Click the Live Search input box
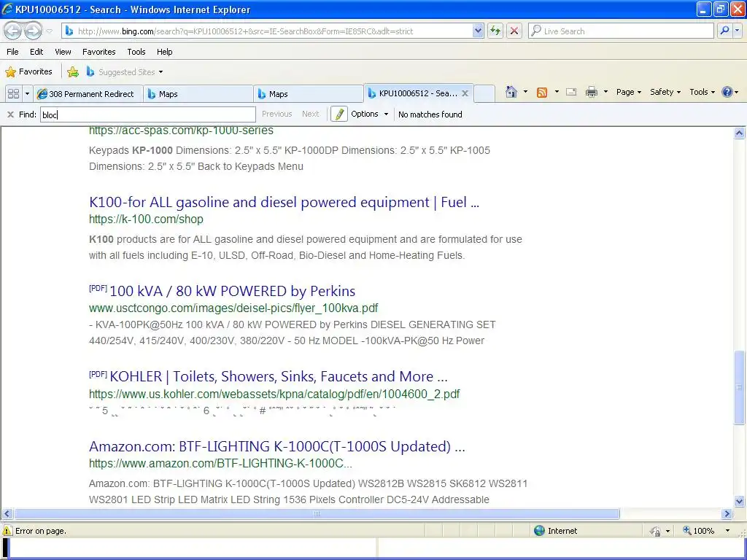Screen dimensions: 747x560 tap(621, 31)
